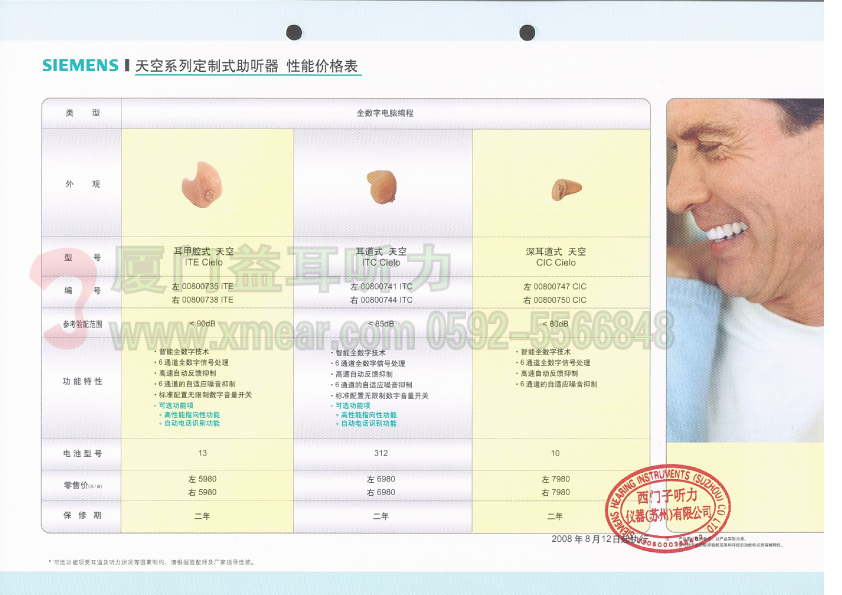Select warranty 二年 in the ITE column
Viewport: 842px width, 595px height.
(202, 516)
